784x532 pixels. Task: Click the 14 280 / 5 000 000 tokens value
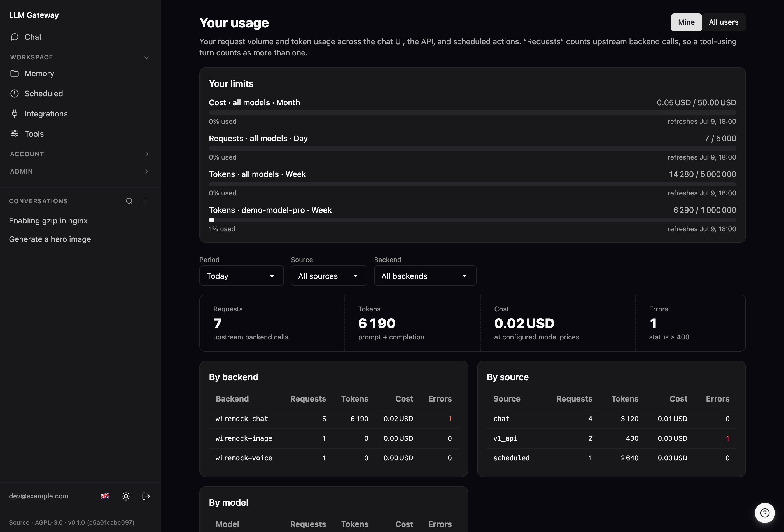[x=702, y=174]
